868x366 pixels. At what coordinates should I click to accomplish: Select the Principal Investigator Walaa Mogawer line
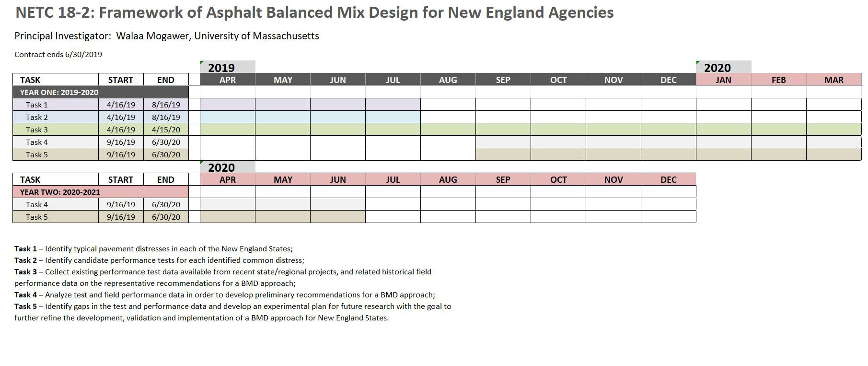tap(167, 36)
